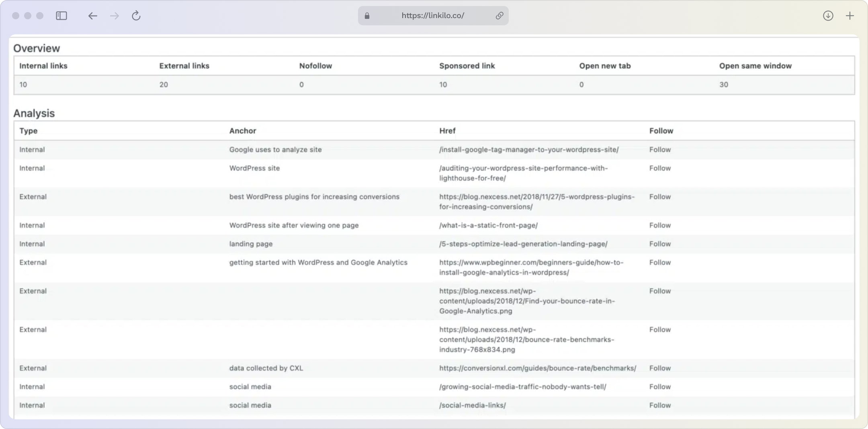Viewport: 868px width, 429px height.
Task: Select the Sponsored link overview header
Action: tap(467, 66)
